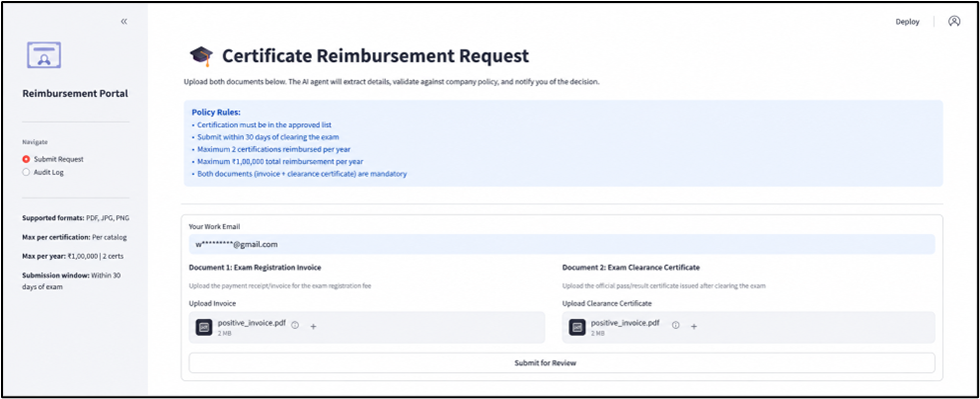Click positive_invoice.pdf file name under Upload Invoice
This screenshot has width=980, height=399.
pos(252,323)
